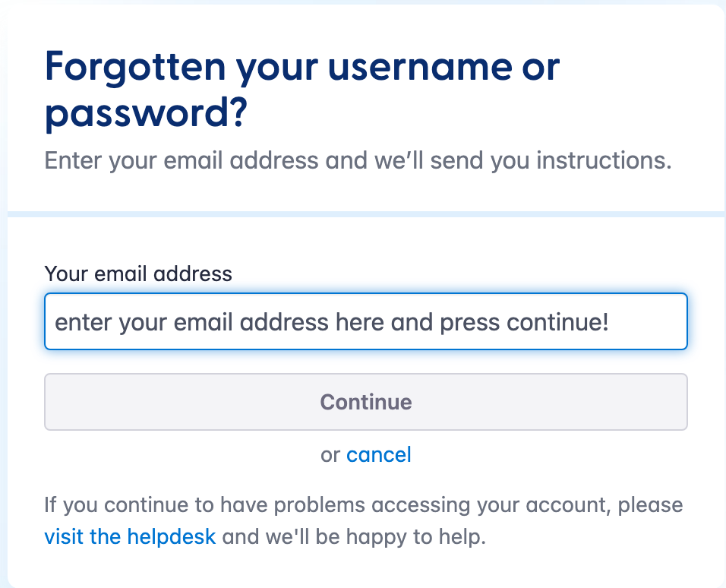The height and width of the screenshot is (588, 726).
Task: Click the blue 'cancel' text below Continue
Action: (378, 455)
